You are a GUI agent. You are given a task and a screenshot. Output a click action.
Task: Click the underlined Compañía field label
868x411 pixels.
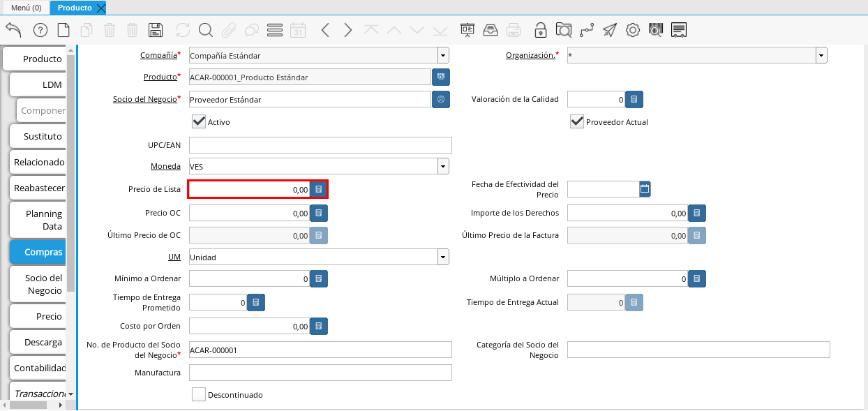coord(158,54)
